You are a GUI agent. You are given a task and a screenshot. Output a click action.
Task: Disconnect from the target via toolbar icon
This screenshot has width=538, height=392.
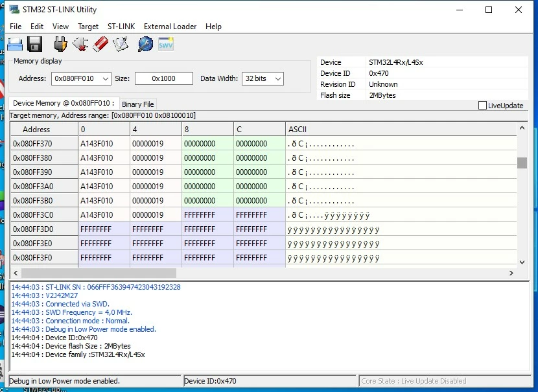pos(80,44)
